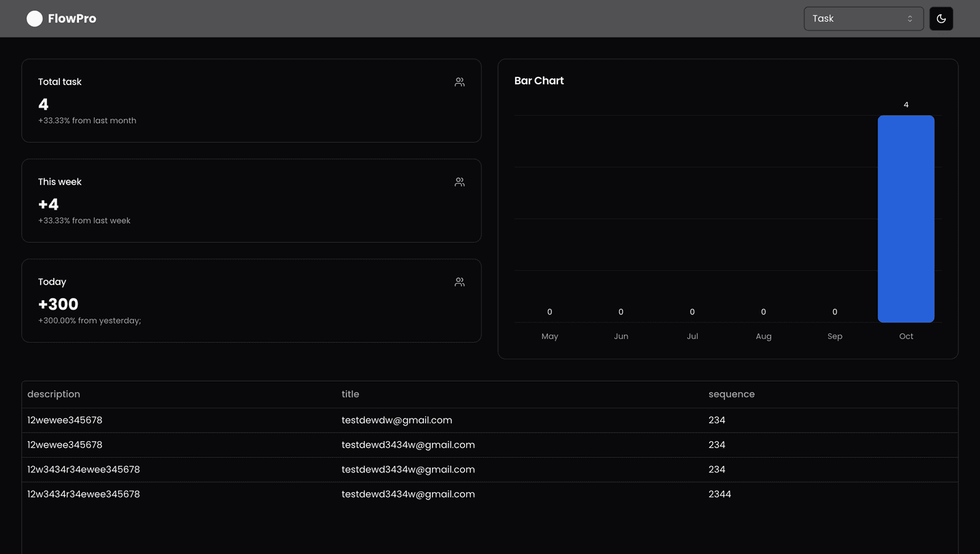The width and height of the screenshot is (980, 554).
Task: Click the value label 4 above Oct bar
Action: point(906,105)
